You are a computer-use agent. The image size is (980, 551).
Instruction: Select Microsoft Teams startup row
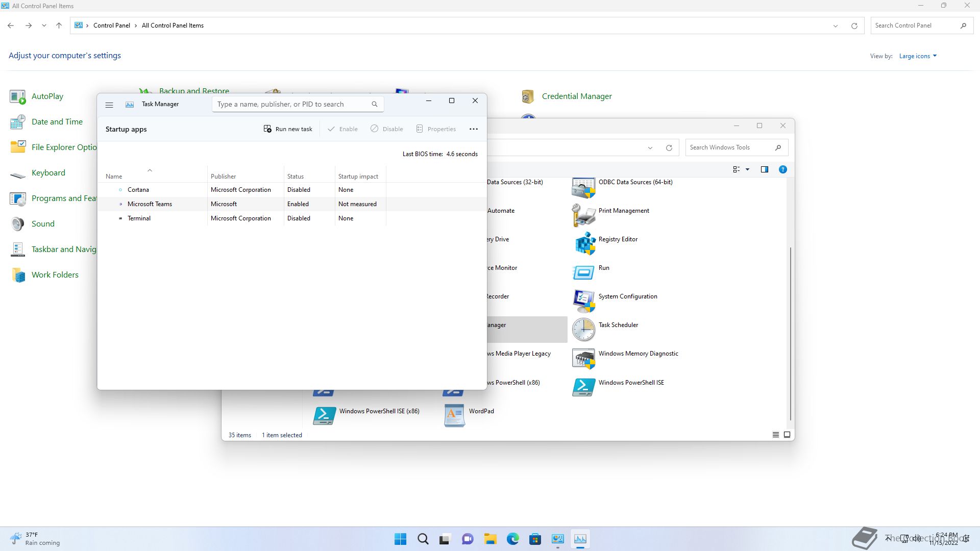[292, 204]
